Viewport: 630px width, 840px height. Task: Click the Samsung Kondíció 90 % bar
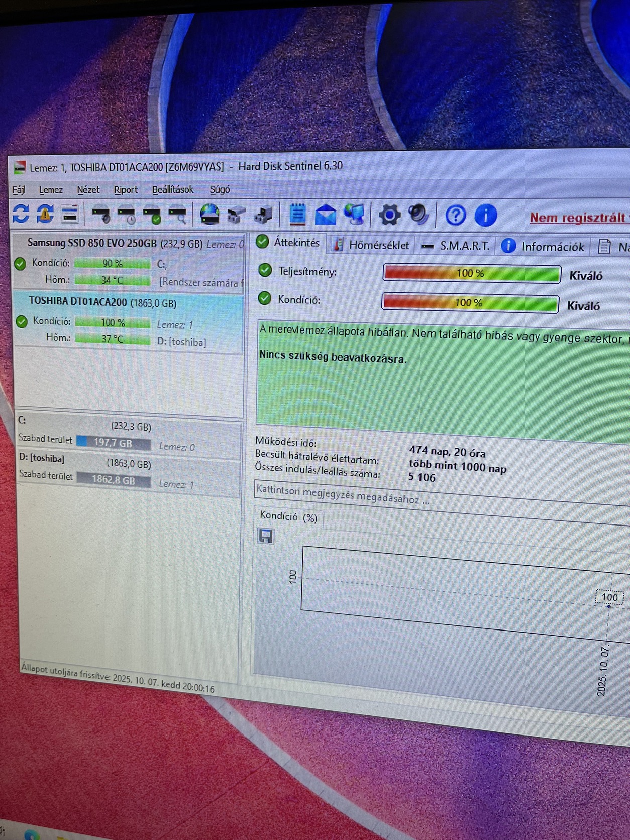112,263
